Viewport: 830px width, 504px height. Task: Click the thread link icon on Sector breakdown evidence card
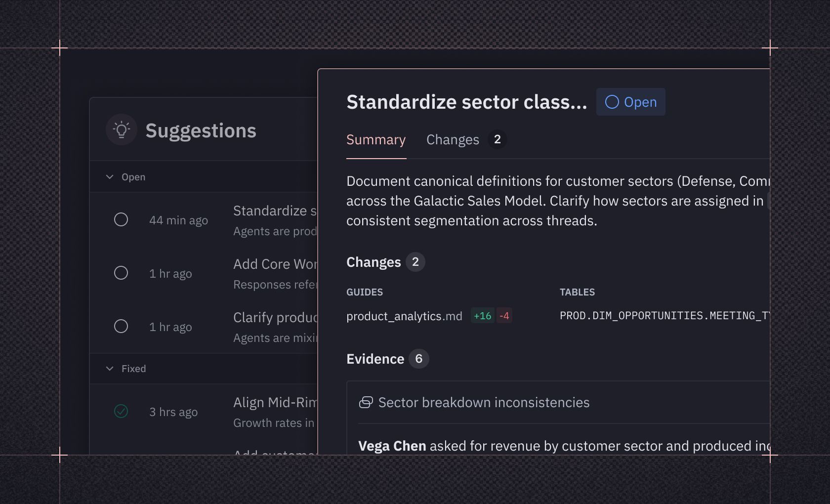[366, 403]
